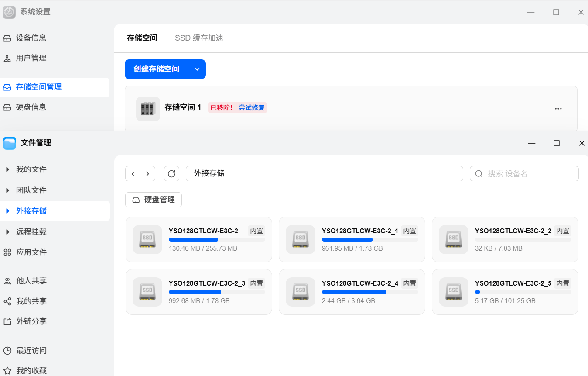Click usage bar of YSO128GTLCW-E3C-2_5
The image size is (588, 376).
click(x=523, y=292)
